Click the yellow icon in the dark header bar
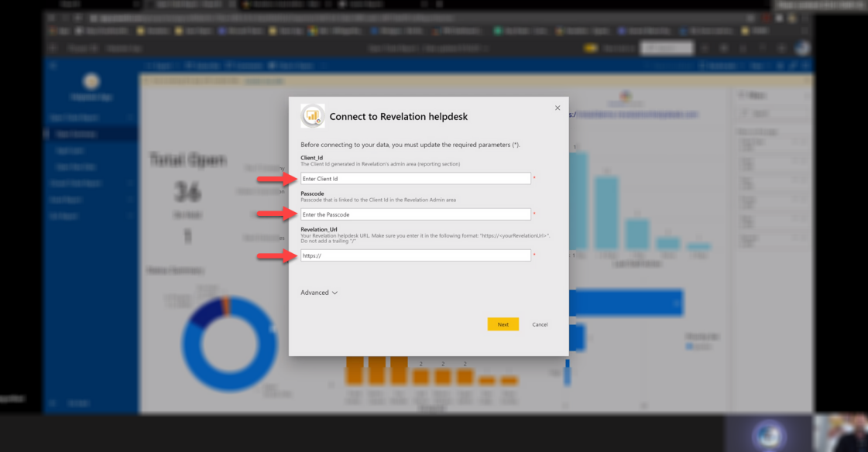Viewport: 868px width, 452px height. pos(591,48)
